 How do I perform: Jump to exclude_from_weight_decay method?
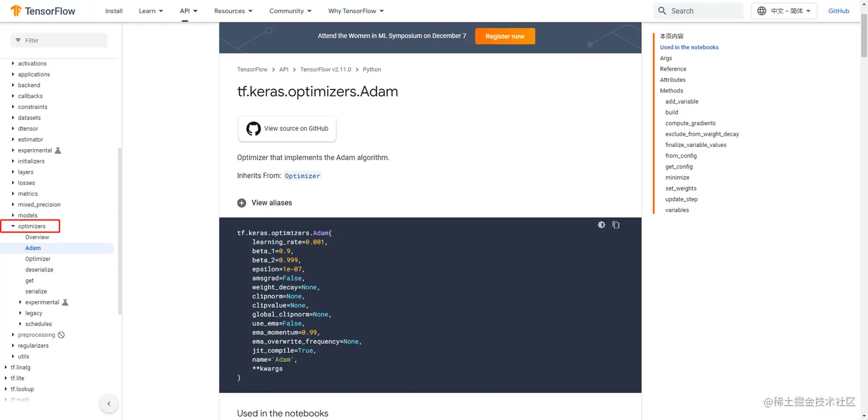702,135
